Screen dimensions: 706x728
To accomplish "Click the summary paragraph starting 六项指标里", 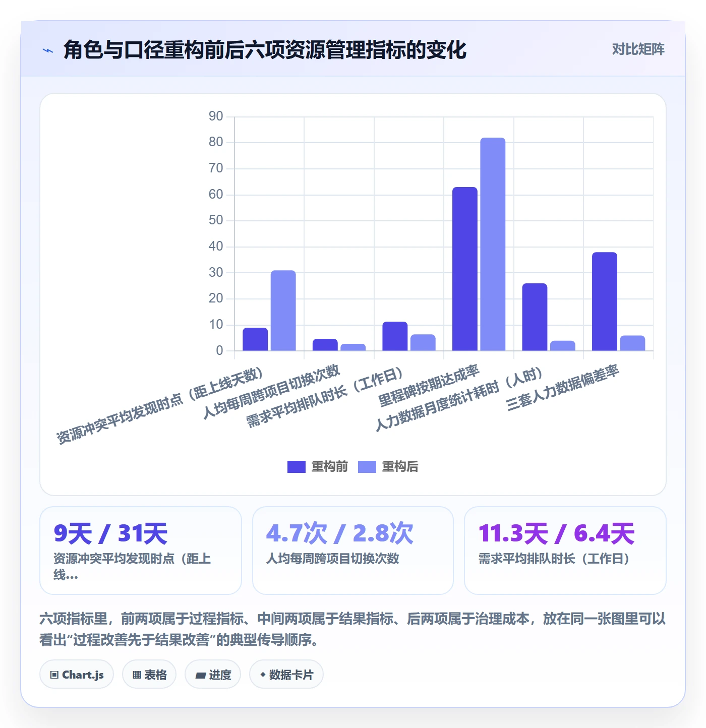I will [x=352, y=629].
